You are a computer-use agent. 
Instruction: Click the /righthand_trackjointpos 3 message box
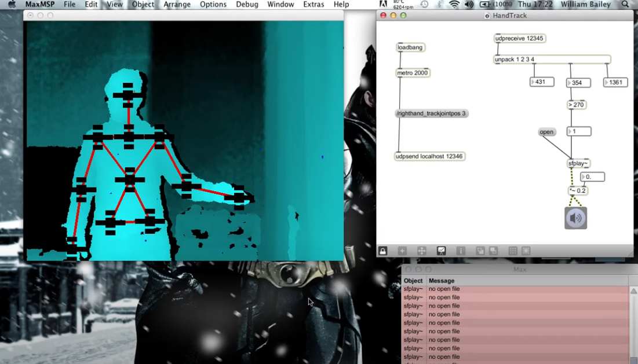click(431, 113)
